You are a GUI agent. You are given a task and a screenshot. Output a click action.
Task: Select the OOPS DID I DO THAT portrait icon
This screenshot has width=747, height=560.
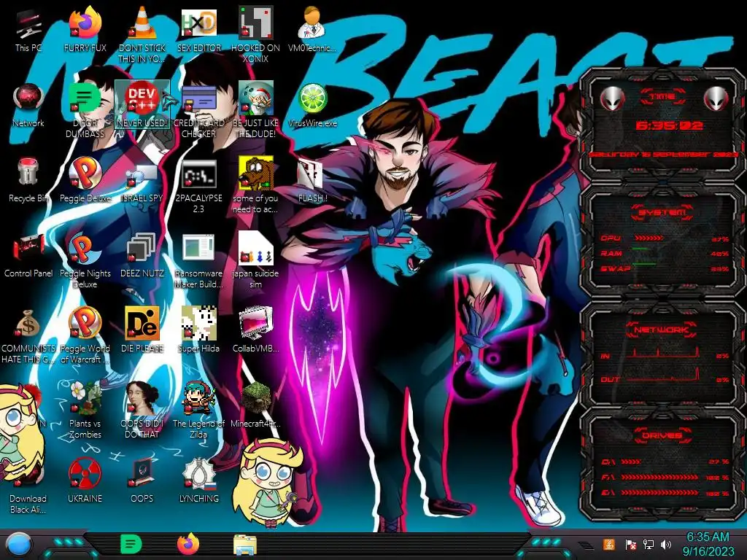point(142,411)
